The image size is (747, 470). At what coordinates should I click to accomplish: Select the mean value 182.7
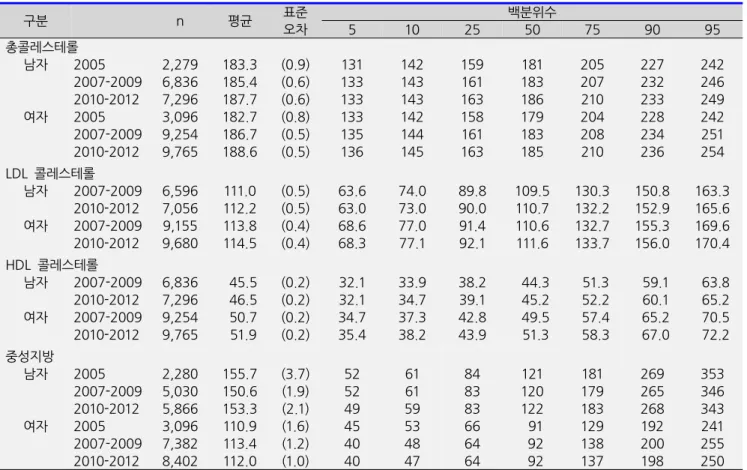240,117
